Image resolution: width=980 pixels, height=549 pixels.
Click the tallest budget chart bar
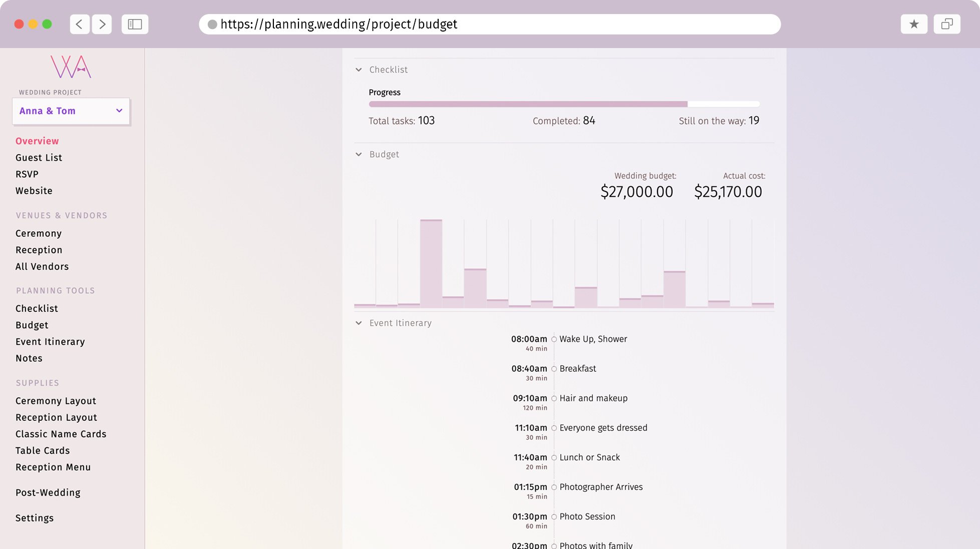pos(431,263)
